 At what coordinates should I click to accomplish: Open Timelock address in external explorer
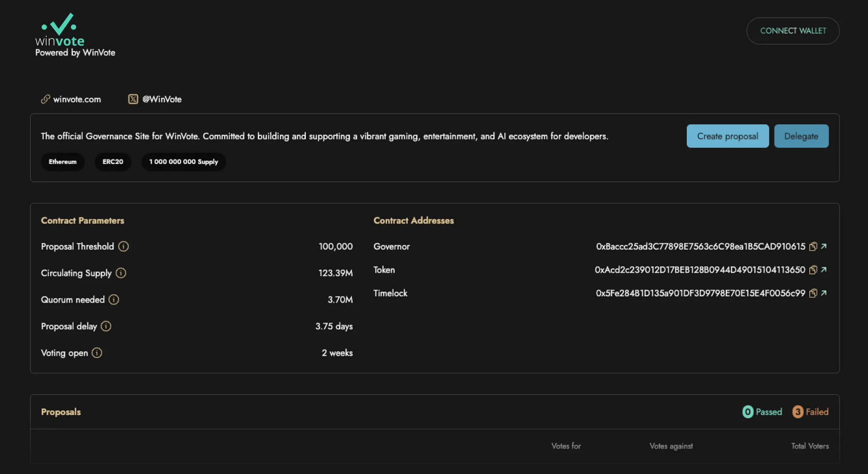tap(824, 293)
